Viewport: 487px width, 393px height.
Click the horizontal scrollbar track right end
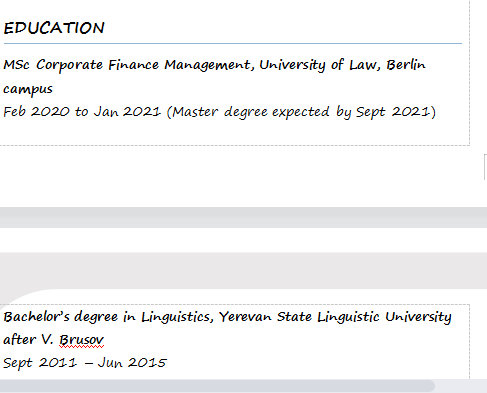pyautogui.click(x=461, y=386)
